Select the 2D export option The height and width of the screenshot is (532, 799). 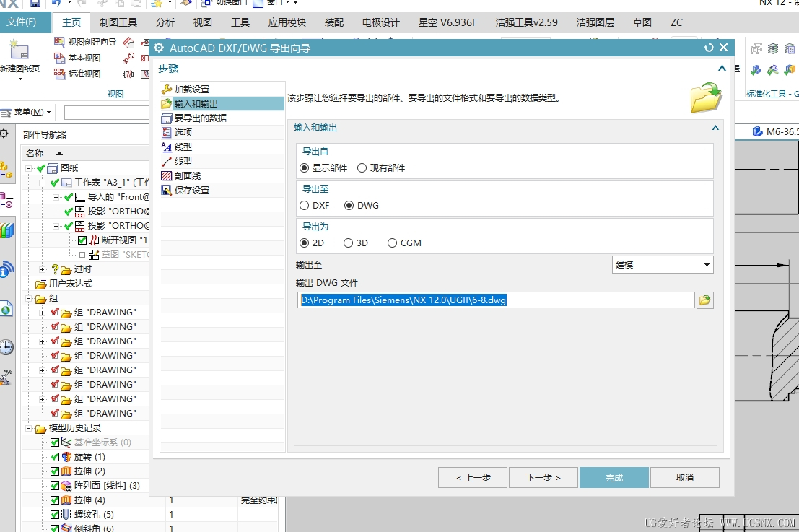point(304,243)
